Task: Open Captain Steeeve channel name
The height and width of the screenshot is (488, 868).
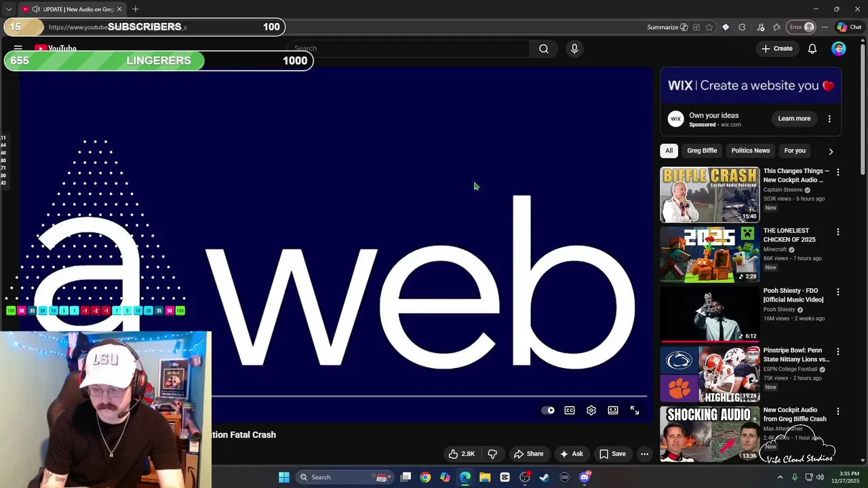Action: (x=783, y=190)
